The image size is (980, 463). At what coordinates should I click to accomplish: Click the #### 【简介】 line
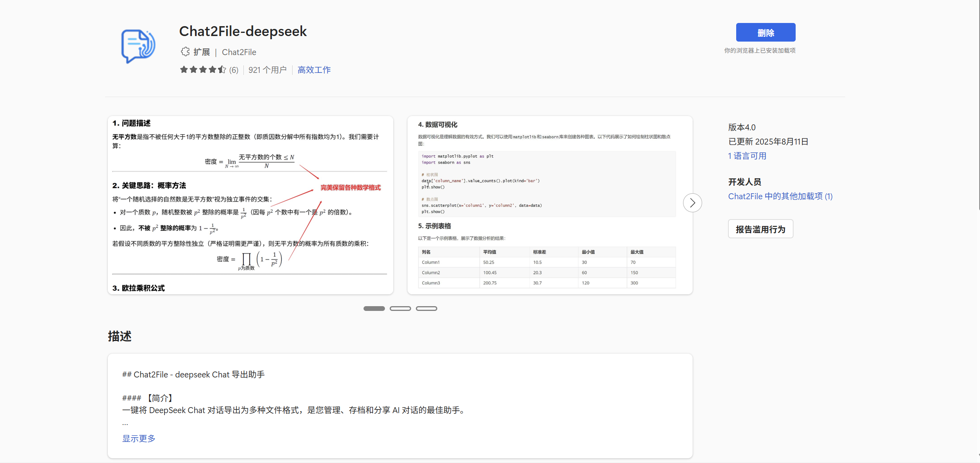(x=148, y=398)
